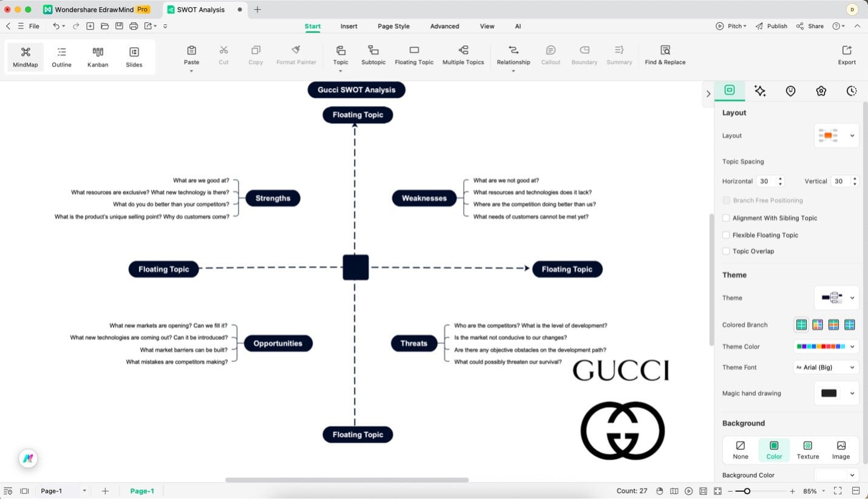Open the Advanced ribbon tab
Screen dimensions: 868x501
(444, 26)
